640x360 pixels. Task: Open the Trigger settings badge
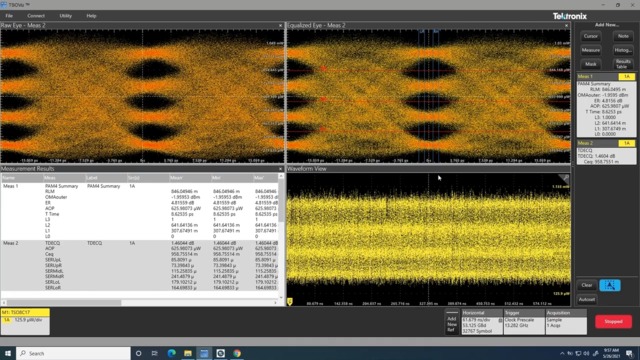click(524, 322)
